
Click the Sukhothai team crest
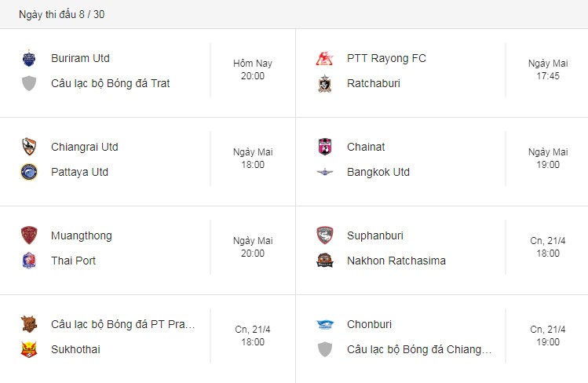coord(29,349)
